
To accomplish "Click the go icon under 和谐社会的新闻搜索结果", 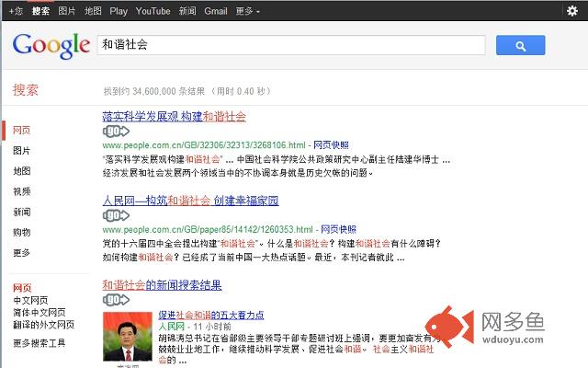I will pos(116,300).
